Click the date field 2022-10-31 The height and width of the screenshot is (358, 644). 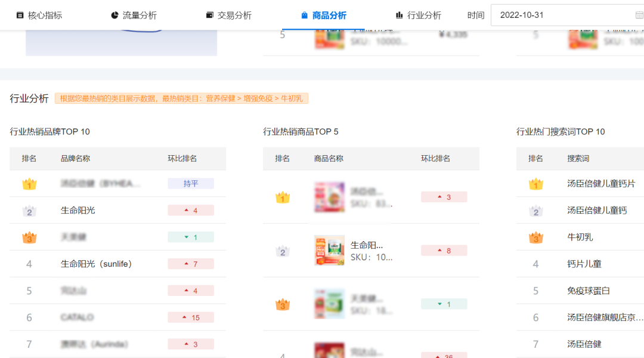[x=567, y=15]
